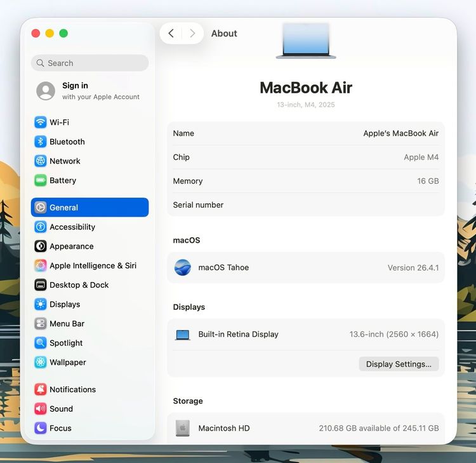The height and width of the screenshot is (463, 476).
Task: Click Version 26.4.1 text
Action: click(413, 267)
